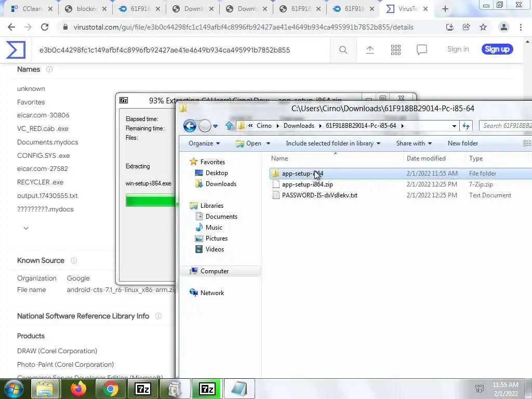
Task: Open the VirusTotal apps grid icon
Action: [395, 50]
